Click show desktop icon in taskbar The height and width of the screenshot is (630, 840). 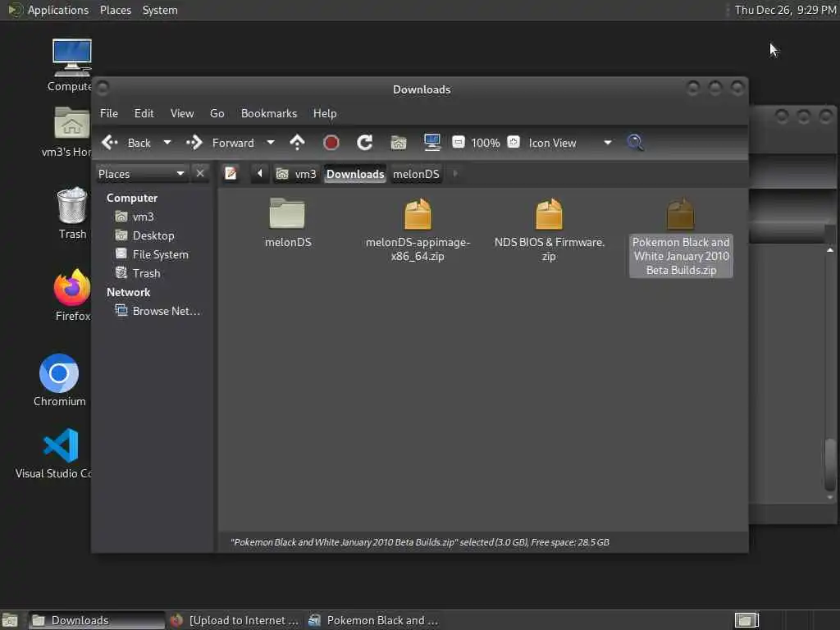coord(10,620)
